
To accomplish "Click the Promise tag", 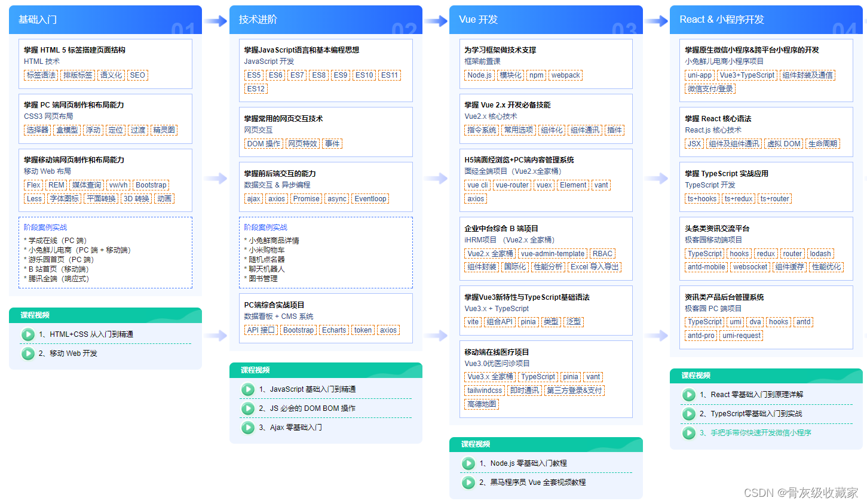I will (306, 199).
